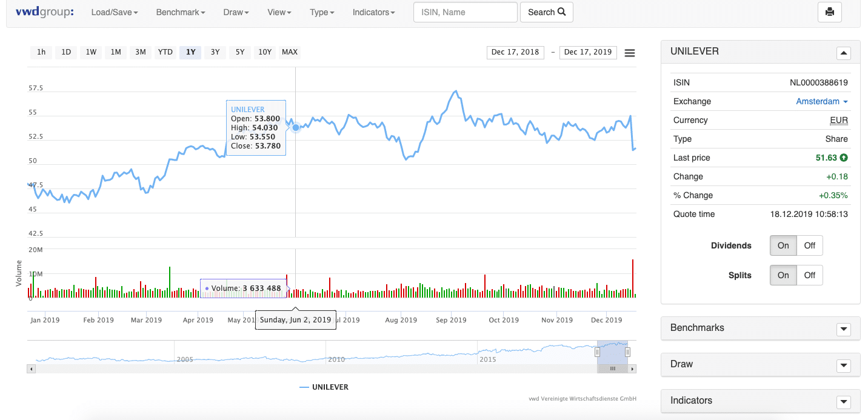Click the Change value +0.18
The height and width of the screenshot is (420, 868).
837,176
